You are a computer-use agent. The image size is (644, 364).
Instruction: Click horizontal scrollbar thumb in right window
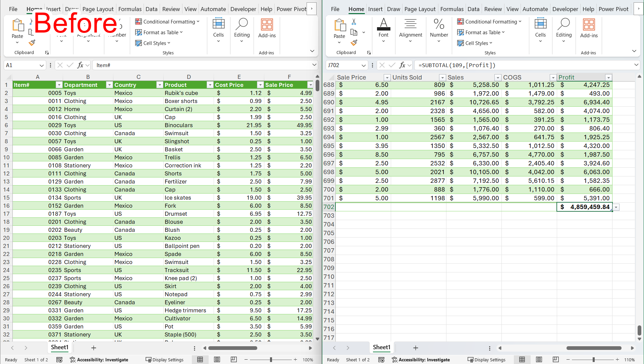click(594, 348)
